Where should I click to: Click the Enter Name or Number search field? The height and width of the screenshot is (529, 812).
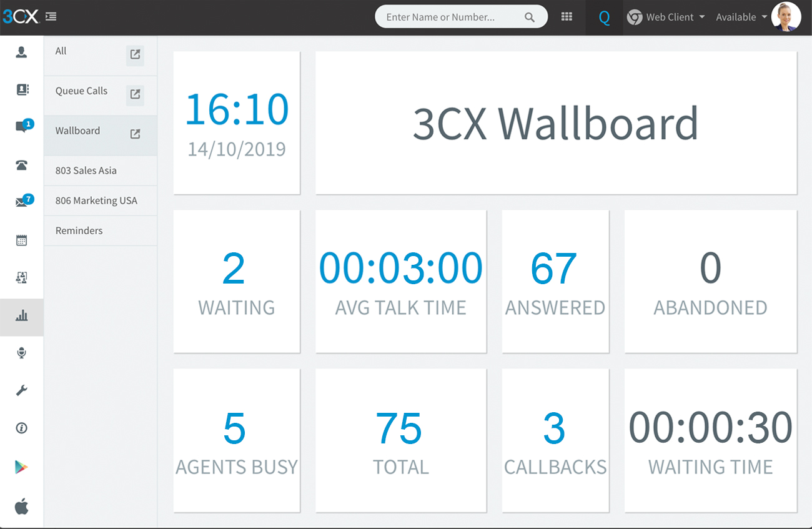[x=453, y=17]
